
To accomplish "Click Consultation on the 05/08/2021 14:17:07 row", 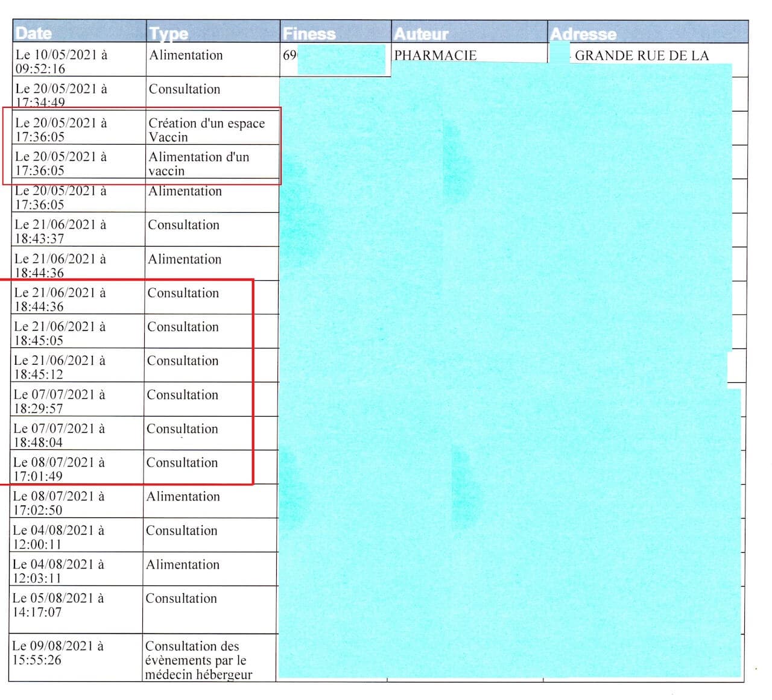I will click(181, 599).
